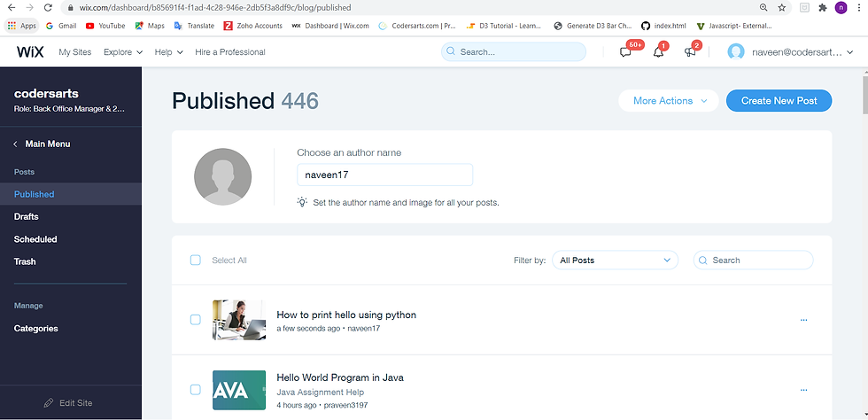The image size is (868, 420).
Task: Expand the Help dropdown menu
Action: click(169, 52)
